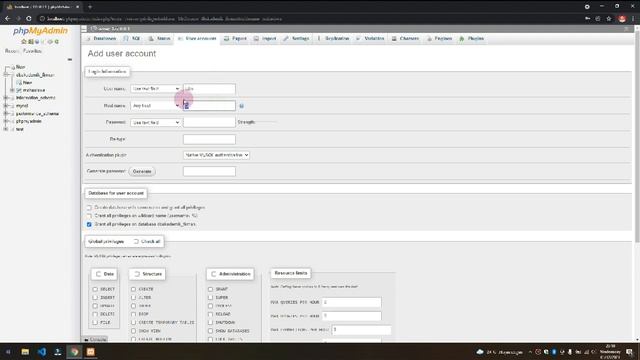Viewport: 640px width, 360px height.
Task: Click the browser back arrow
Action: [7, 19]
